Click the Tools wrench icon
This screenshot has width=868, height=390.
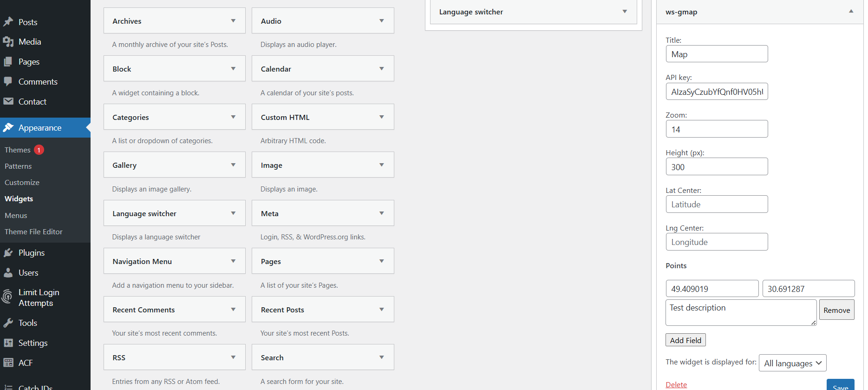point(8,323)
